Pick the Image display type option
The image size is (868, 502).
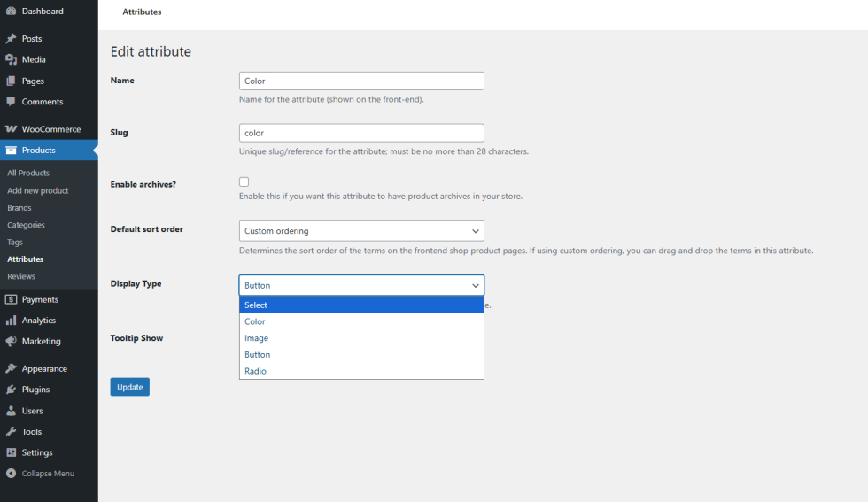[256, 338]
